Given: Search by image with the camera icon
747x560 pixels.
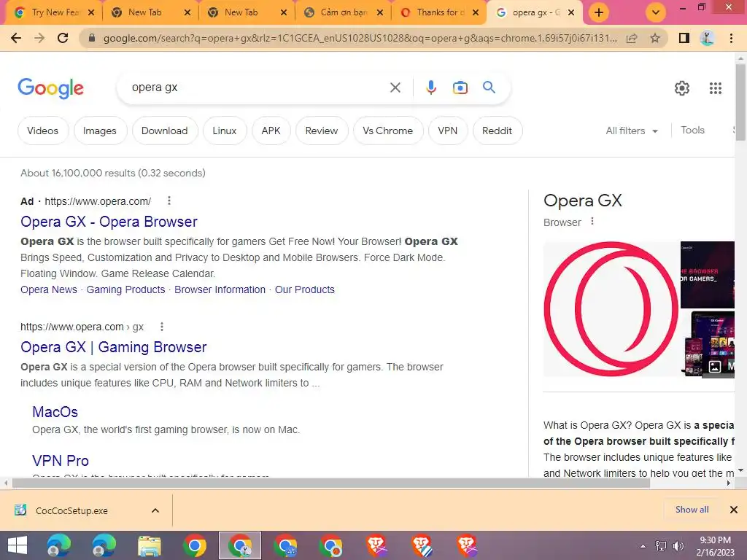Looking at the screenshot, I should point(460,87).
